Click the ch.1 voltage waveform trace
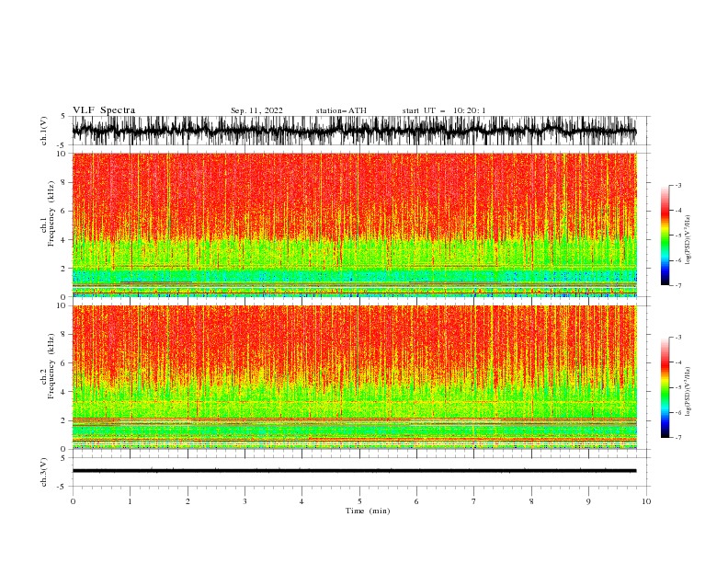Image resolution: width=728 pixels, height=563 pixels. point(354,131)
